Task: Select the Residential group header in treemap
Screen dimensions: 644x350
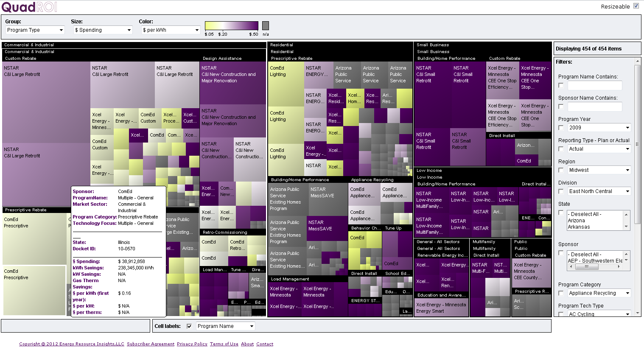Action: pos(282,45)
